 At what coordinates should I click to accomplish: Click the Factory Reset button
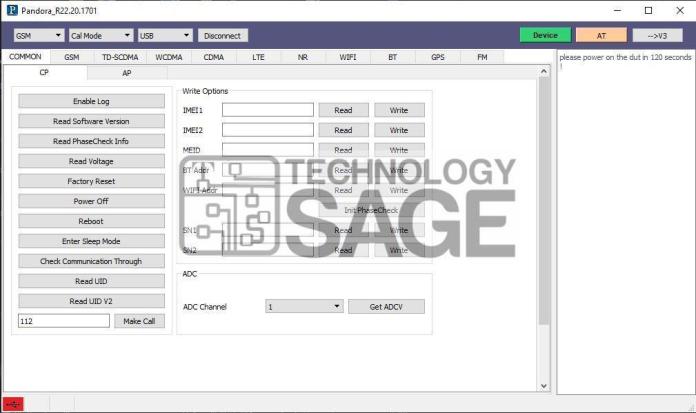tap(91, 181)
